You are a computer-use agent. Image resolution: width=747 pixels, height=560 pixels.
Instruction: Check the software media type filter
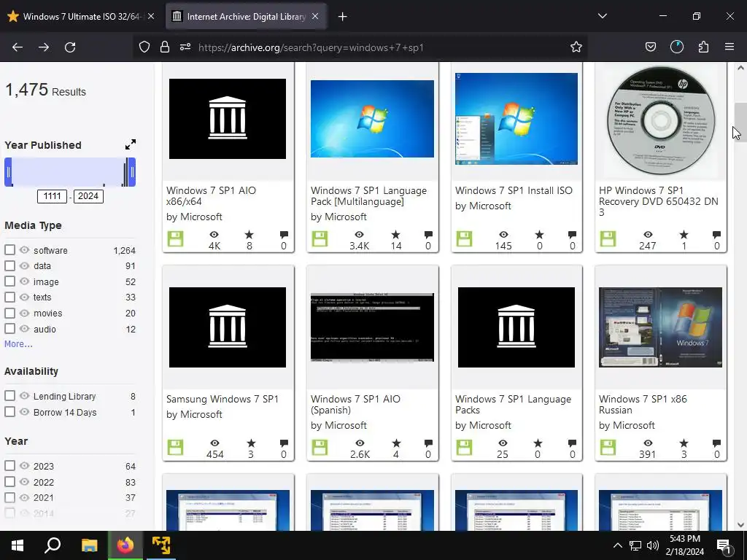[x=9, y=249]
